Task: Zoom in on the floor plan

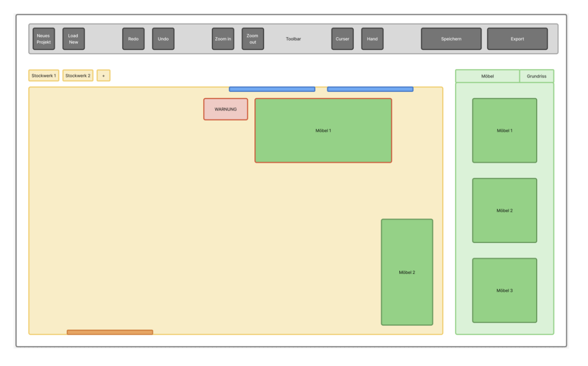Action: (x=223, y=39)
